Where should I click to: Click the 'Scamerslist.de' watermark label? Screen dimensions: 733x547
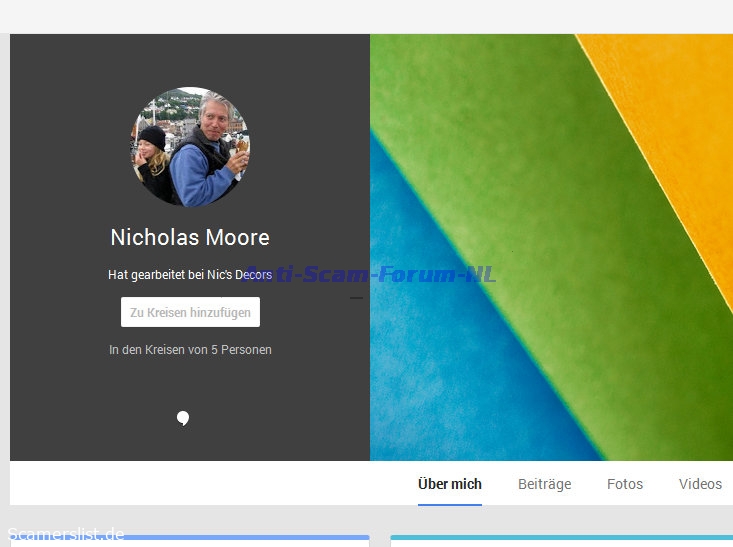click(x=66, y=534)
